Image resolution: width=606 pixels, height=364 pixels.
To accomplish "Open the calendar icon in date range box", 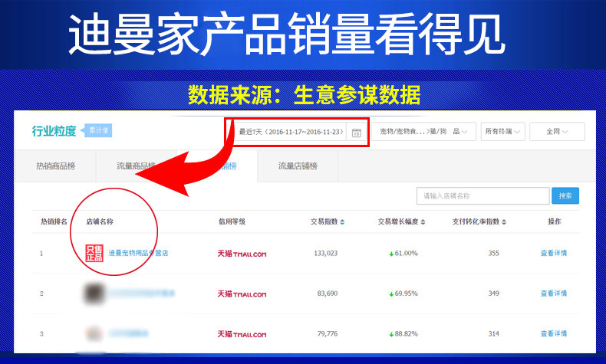I will pyautogui.click(x=357, y=133).
